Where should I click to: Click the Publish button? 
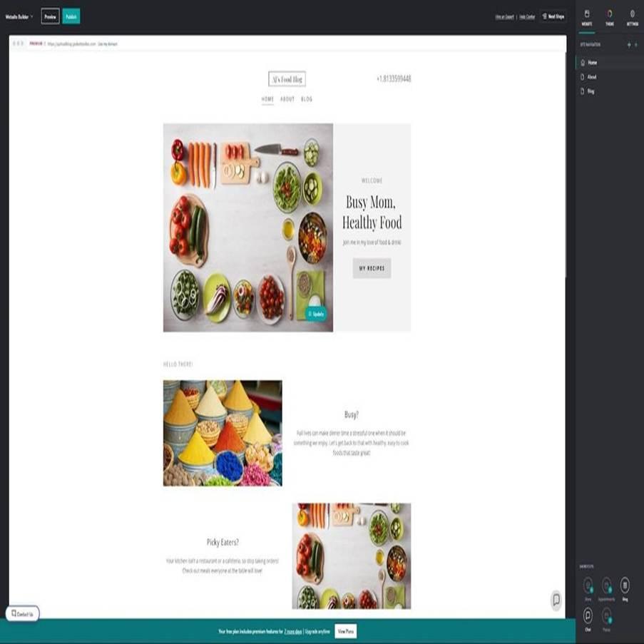pyautogui.click(x=71, y=16)
